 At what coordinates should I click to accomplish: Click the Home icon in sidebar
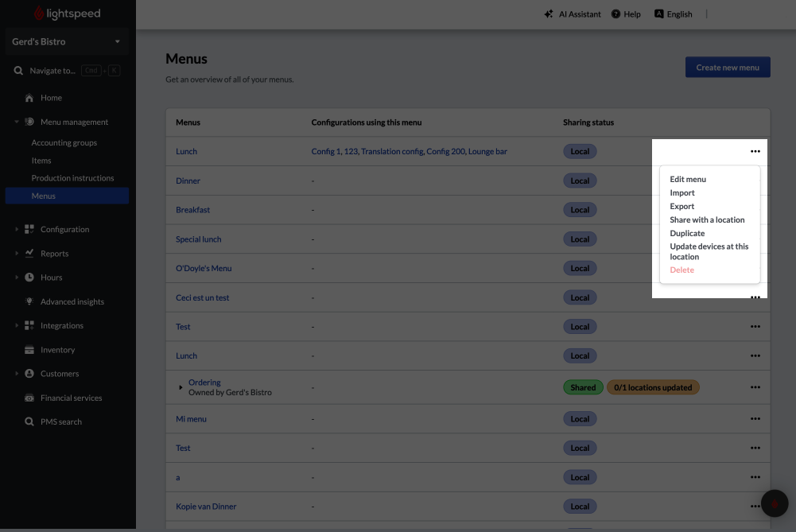click(29, 98)
